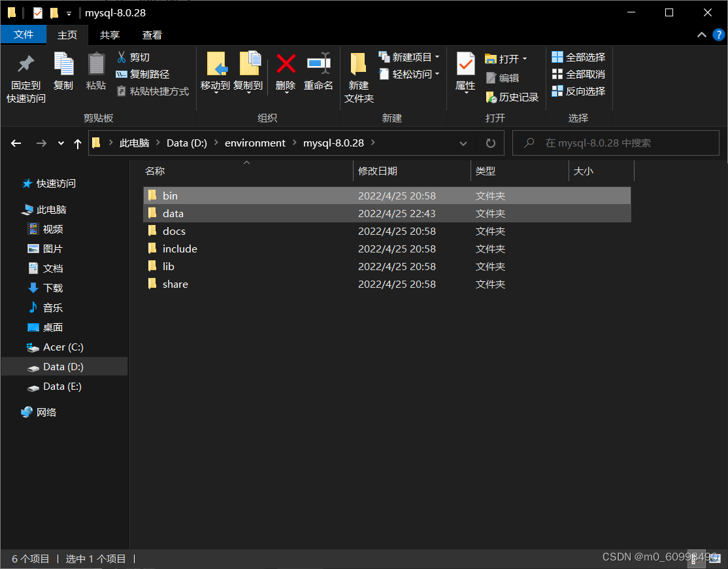
Task: Click Data (D:) in the address bar
Action: click(187, 143)
